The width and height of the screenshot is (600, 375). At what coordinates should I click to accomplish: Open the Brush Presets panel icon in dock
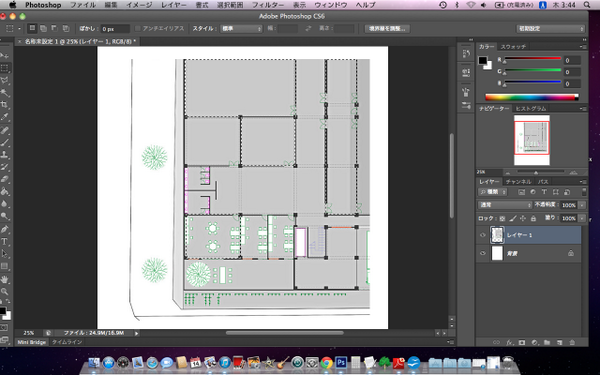466,106
